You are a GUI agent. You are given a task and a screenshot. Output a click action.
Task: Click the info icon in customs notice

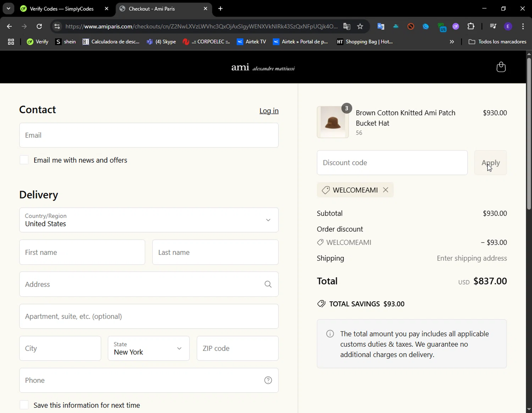[x=330, y=334]
